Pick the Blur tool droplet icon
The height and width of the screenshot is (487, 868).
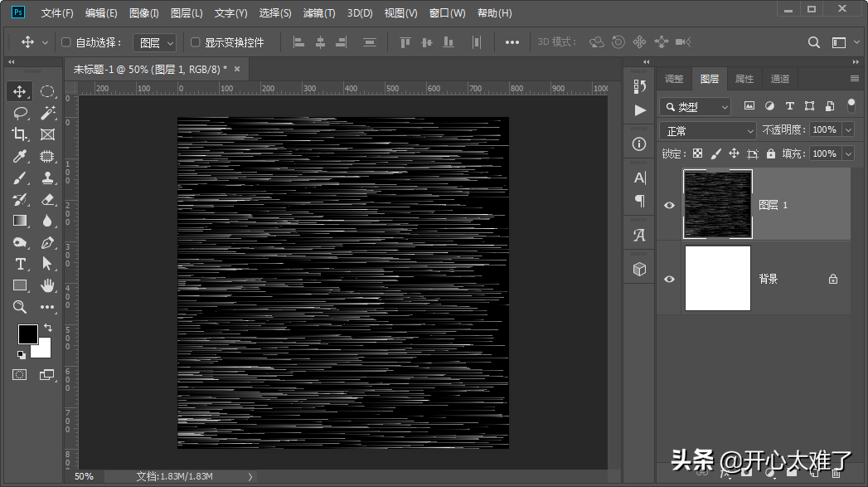point(47,221)
